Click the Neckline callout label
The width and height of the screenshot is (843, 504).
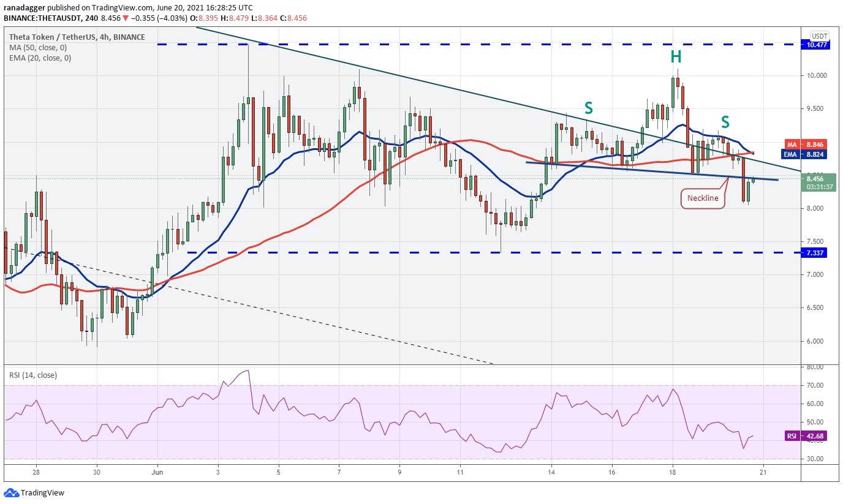(x=703, y=198)
